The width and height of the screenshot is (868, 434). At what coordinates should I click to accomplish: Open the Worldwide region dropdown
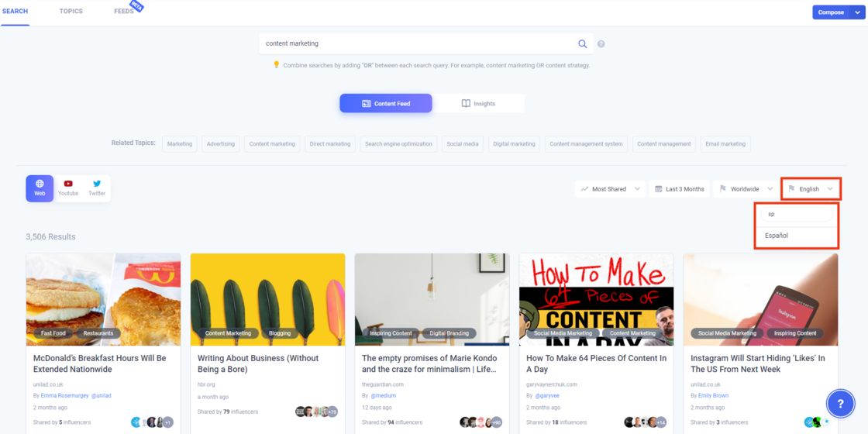746,189
